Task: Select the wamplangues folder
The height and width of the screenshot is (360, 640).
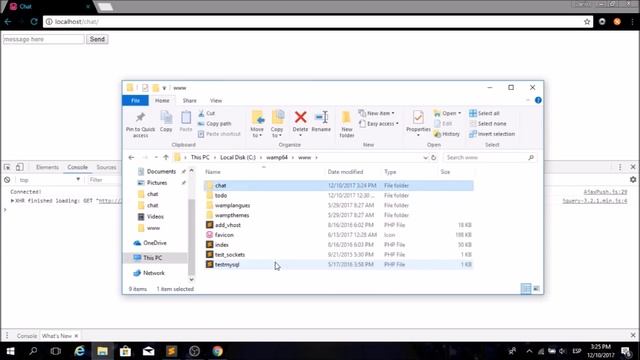Action: (x=339, y=205)
